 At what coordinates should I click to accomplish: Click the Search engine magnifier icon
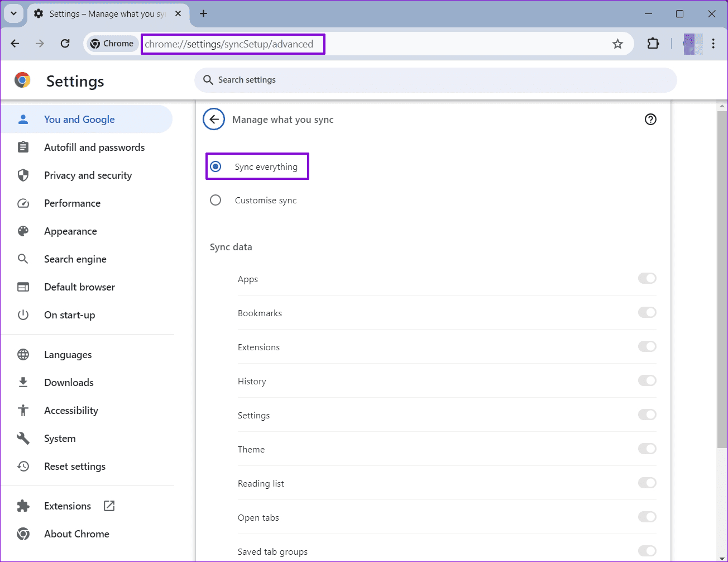[23, 259]
